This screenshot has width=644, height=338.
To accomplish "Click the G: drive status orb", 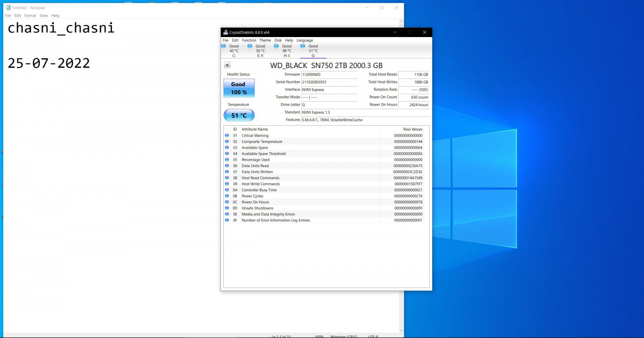I will (303, 46).
